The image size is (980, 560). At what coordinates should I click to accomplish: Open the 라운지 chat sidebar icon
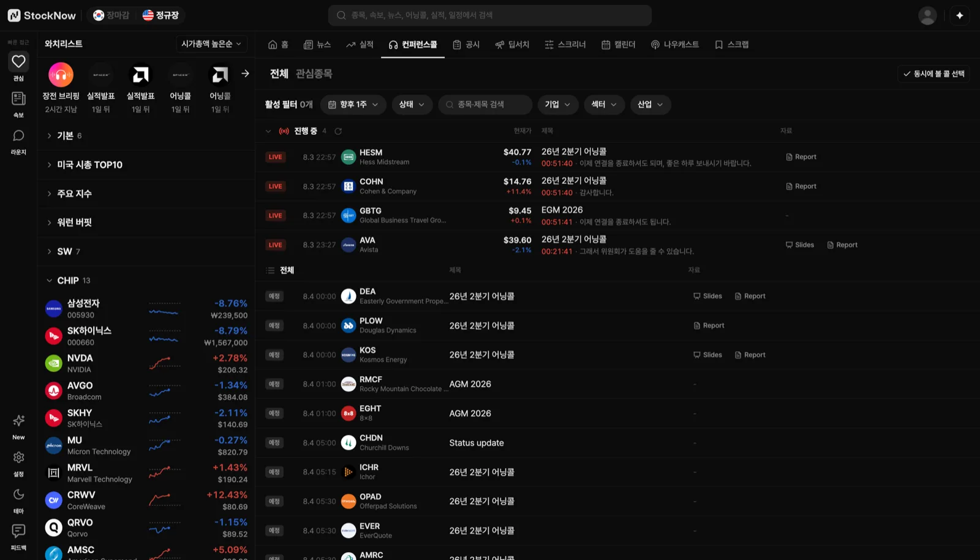coord(18,135)
